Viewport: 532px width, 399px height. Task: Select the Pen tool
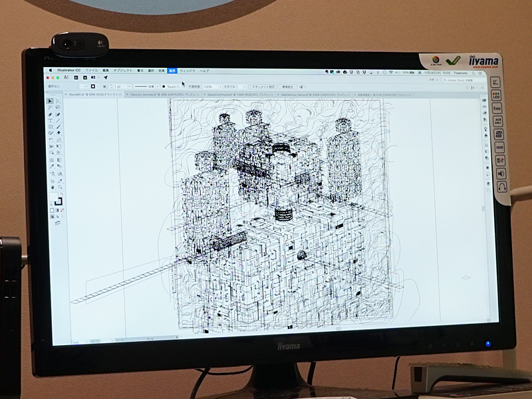coord(50,114)
